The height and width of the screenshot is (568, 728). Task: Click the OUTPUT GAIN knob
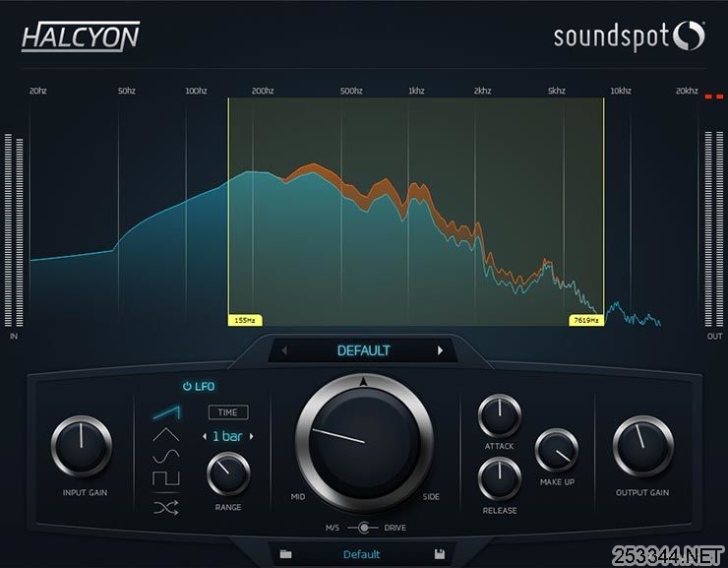pos(643,446)
